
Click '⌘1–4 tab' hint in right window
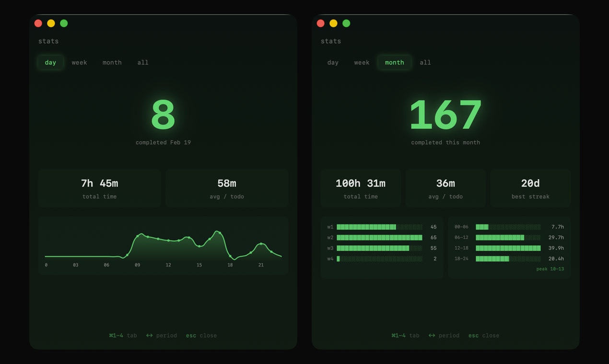406,335
